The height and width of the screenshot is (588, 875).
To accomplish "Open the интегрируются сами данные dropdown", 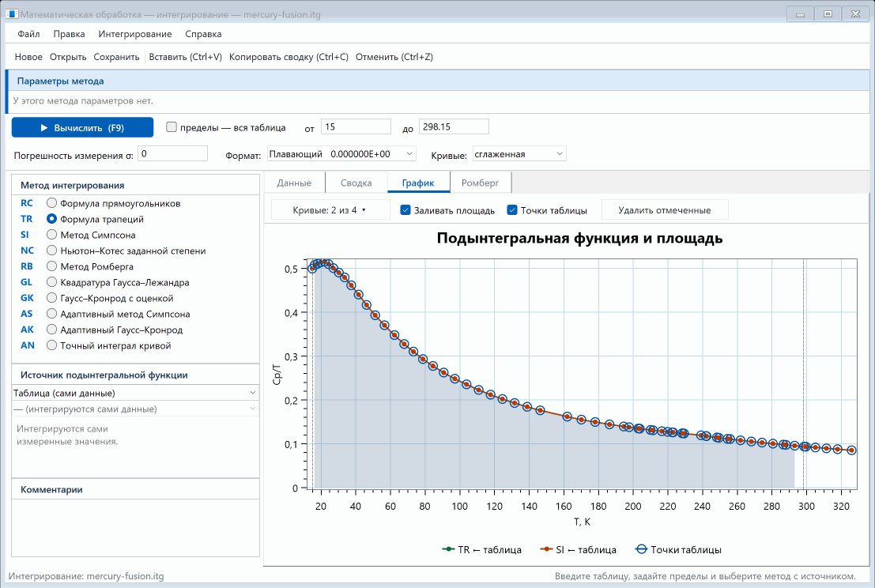I will click(136, 409).
